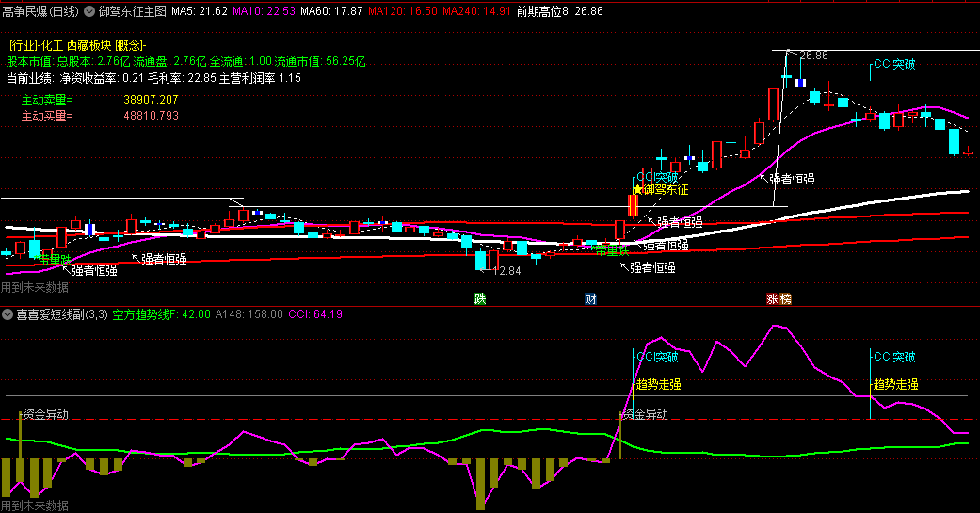The height and width of the screenshot is (513, 980).
Task: Click the 趋势走强 label under the later CCI突破
Action: (895, 384)
